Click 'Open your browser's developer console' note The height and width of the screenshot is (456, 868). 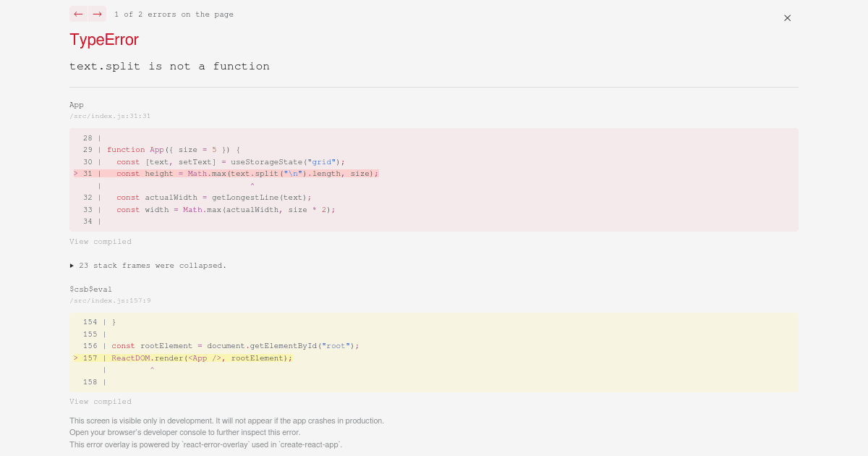(x=184, y=432)
